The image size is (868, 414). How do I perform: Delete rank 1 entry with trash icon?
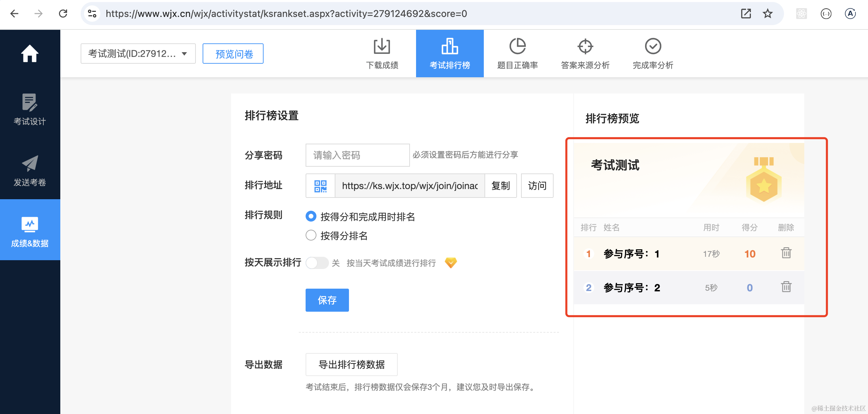pyautogui.click(x=786, y=253)
